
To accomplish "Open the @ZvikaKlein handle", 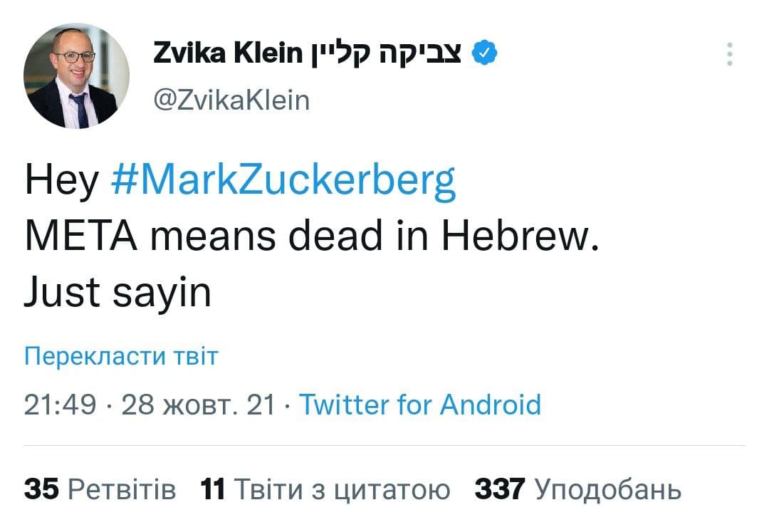I will point(231,100).
